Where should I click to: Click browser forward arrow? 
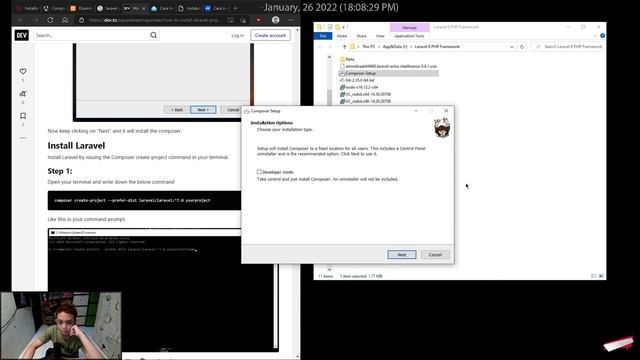point(36,20)
